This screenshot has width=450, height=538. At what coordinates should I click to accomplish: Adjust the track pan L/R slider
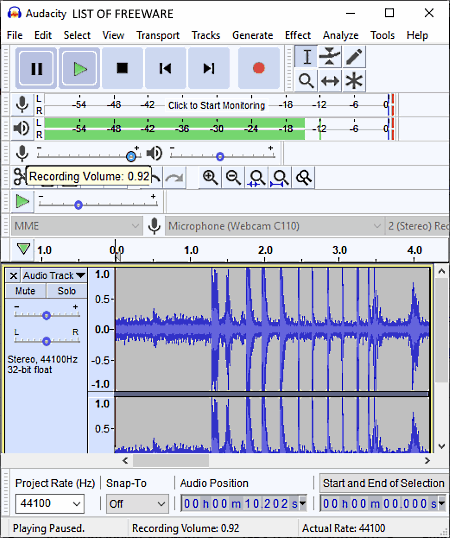click(46, 341)
